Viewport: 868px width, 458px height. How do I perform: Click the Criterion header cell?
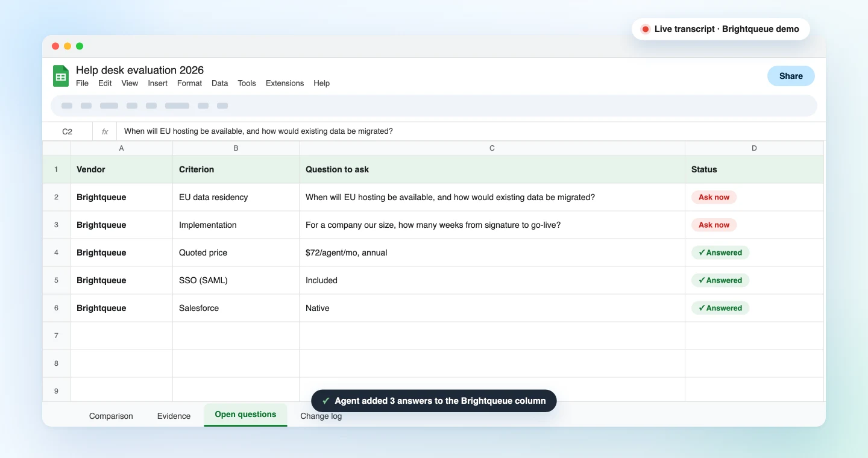(236, 169)
